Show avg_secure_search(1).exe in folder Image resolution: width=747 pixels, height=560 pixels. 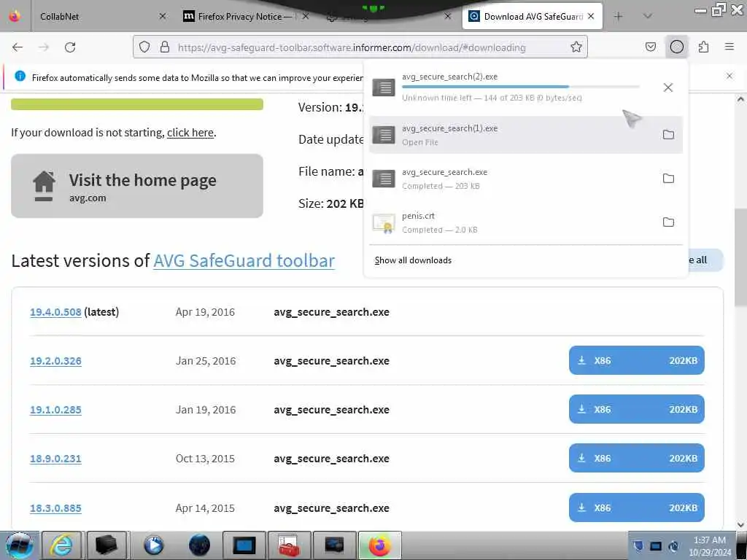(x=668, y=135)
